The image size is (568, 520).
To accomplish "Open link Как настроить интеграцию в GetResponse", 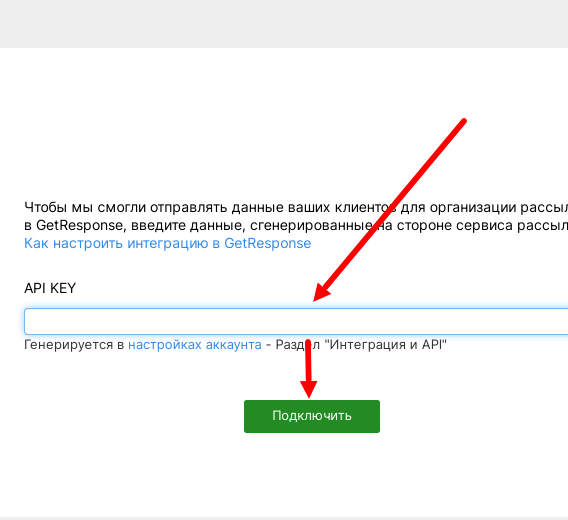I will tap(167, 243).
